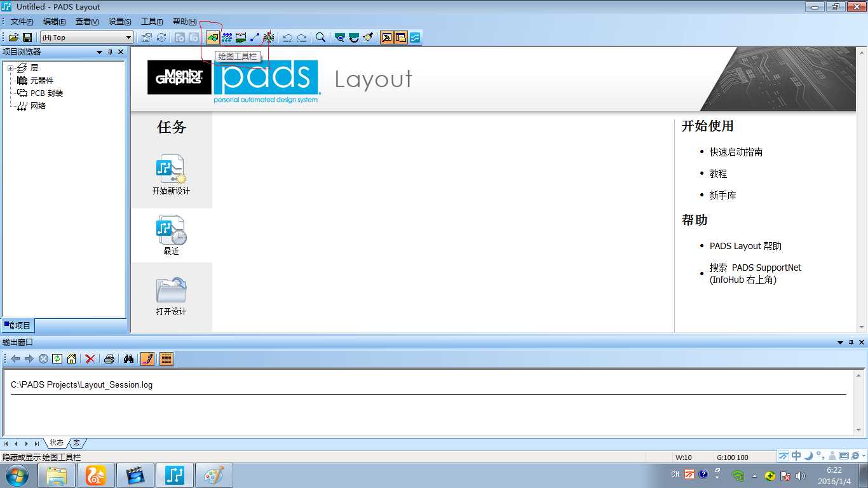The height and width of the screenshot is (488, 868).
Task: Open the 设置(S) menu
Action: [119, 22]
